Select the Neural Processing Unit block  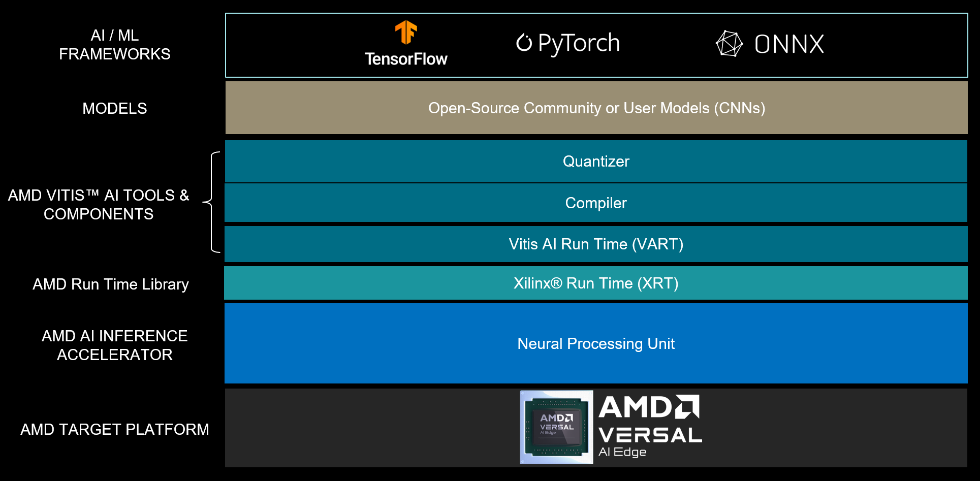(596, 344)
